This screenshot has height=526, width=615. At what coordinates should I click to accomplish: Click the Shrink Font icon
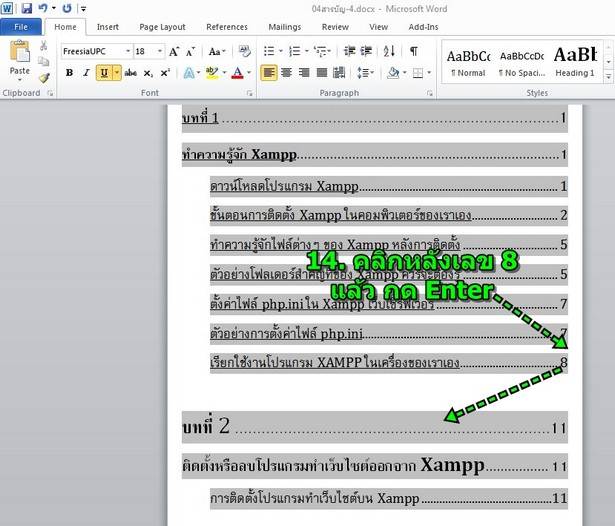[x=190, y=51]
